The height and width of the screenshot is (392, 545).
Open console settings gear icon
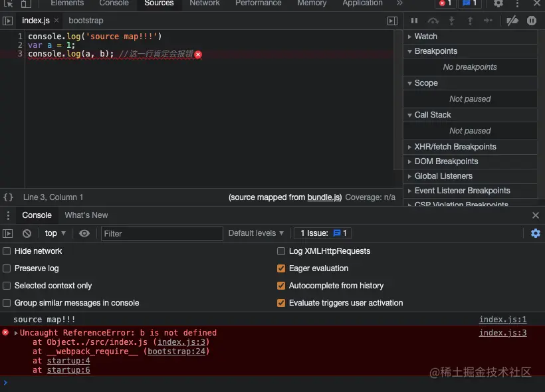[536, 233]
